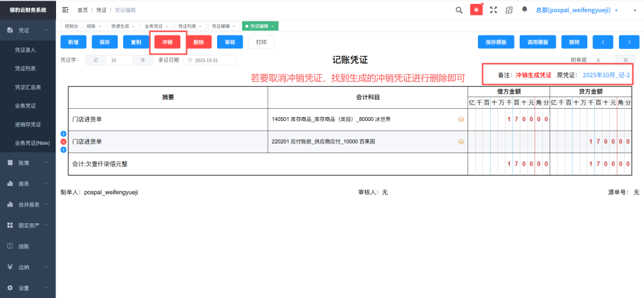Go to previous voucher arrow button
The width and height of the screenshot is (644, 298).
(603, 42)
